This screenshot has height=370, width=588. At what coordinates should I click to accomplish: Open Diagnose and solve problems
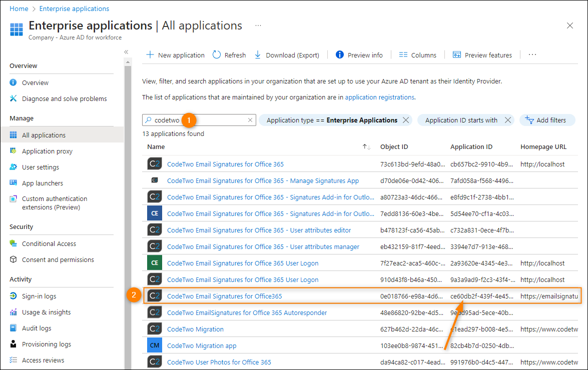click(64, 99)
